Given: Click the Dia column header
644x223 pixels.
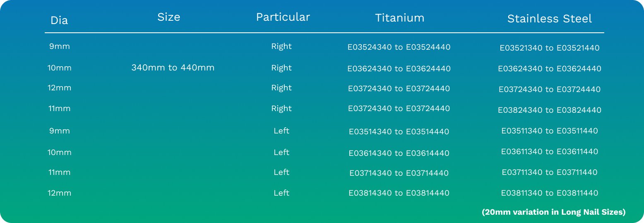Looking at the screenshot, I should pyautogui.click(x=59, y=20).
